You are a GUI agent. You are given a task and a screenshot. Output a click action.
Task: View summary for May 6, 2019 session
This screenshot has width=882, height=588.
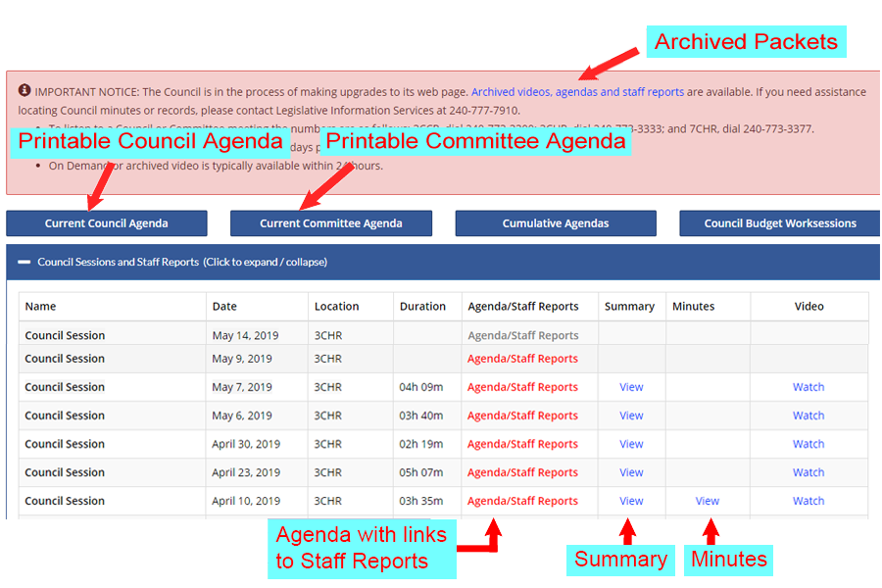pos(631,416)
